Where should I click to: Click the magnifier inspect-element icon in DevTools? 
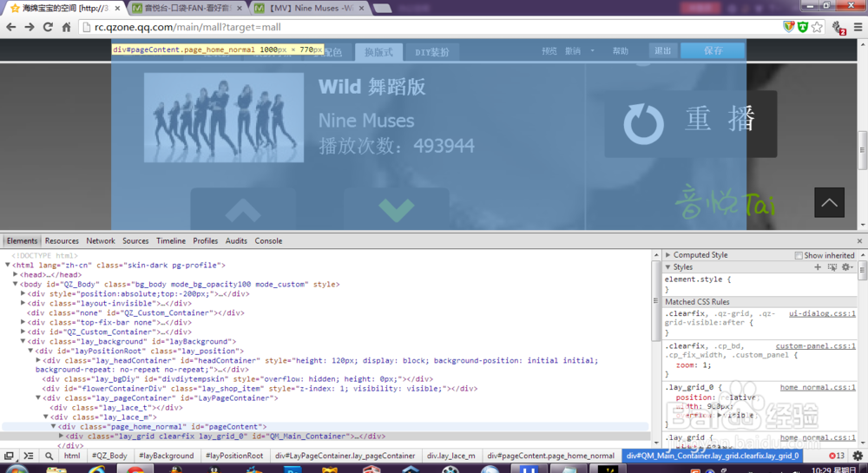tap(49, 456)
